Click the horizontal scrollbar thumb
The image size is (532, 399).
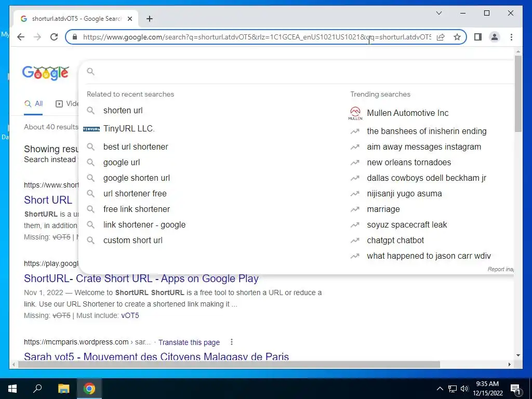pyautogui.click(x=229, y=364)
